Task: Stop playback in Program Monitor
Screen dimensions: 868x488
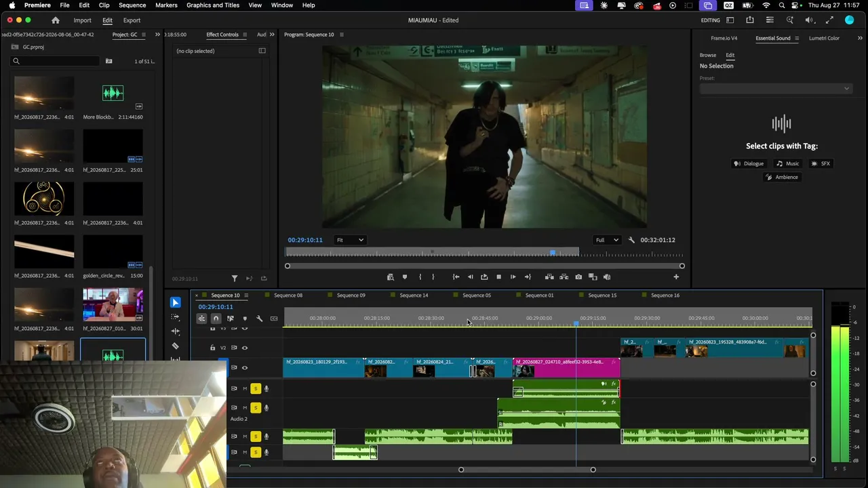Action: click(498, 277)
